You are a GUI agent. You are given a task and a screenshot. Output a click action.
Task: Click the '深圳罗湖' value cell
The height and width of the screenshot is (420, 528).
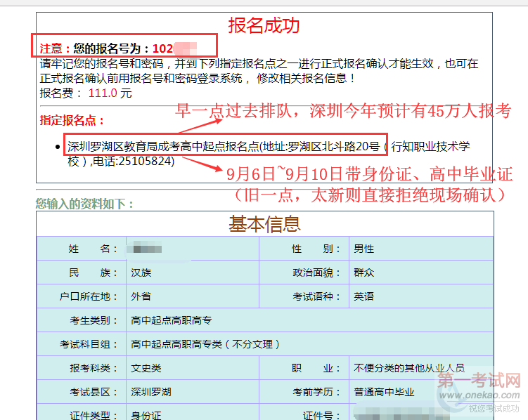(193, 392)
